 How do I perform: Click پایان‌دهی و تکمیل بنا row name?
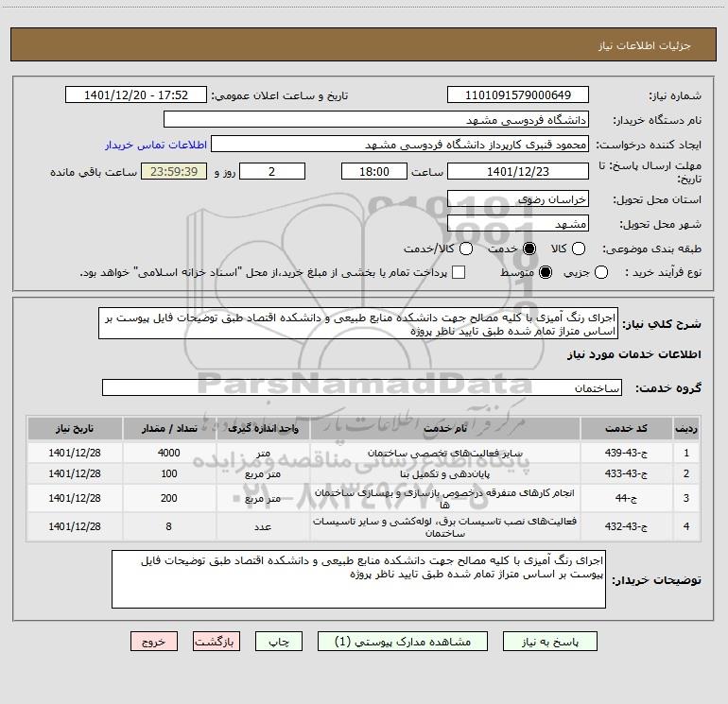[x=444, y=473]
